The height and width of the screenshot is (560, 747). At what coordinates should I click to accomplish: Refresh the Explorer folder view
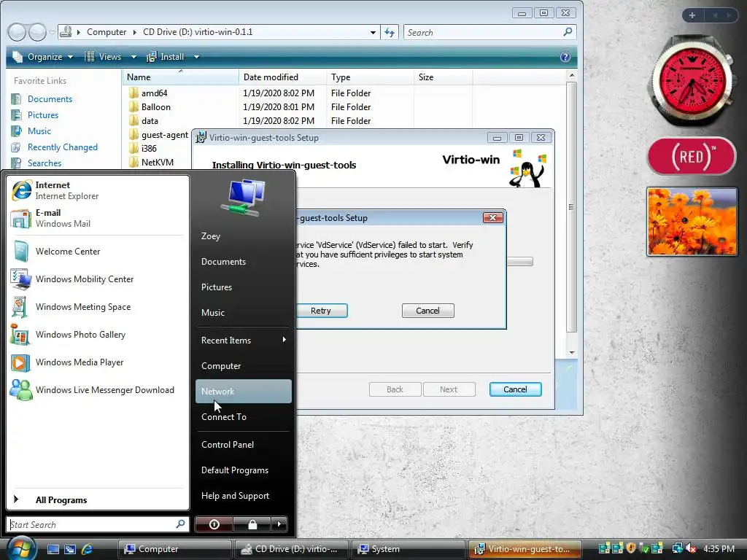(x=390, y=32)
